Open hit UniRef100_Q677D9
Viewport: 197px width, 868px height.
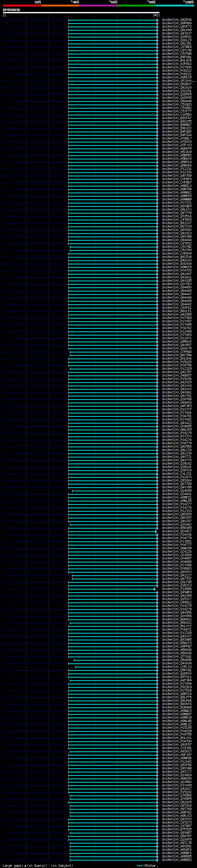pos(176,484)
